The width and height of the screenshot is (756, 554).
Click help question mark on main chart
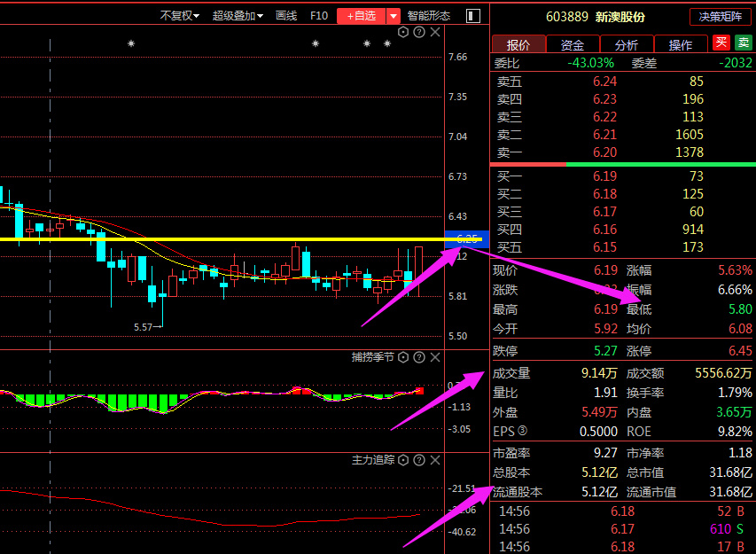click(x=419, y=33)
